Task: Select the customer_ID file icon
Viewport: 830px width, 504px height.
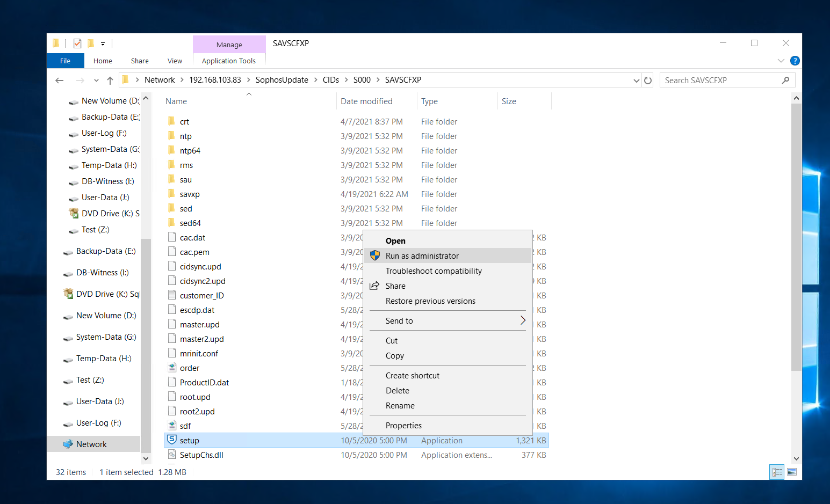Action: pyautogui.click(x=172, y=295)
